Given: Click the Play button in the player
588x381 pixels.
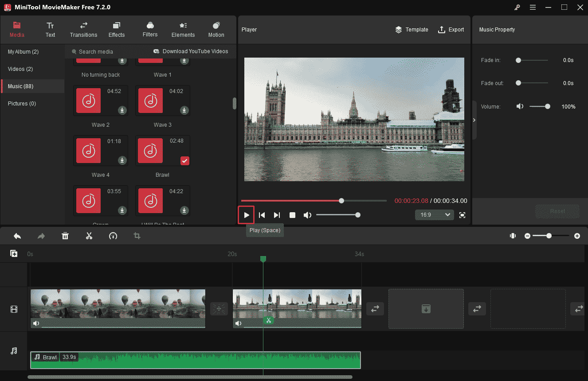Looking at the screenshot, I should tap(247, 215).
